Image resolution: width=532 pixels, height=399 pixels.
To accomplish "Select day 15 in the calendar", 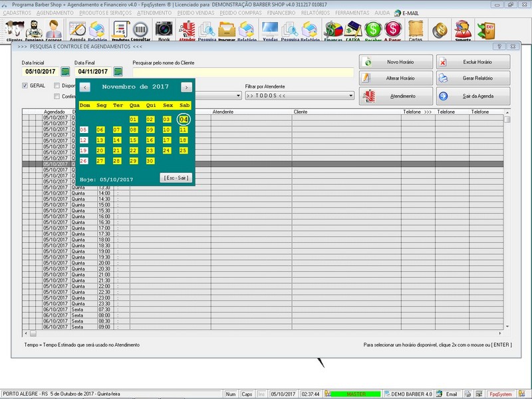I will tap(134, 140).
